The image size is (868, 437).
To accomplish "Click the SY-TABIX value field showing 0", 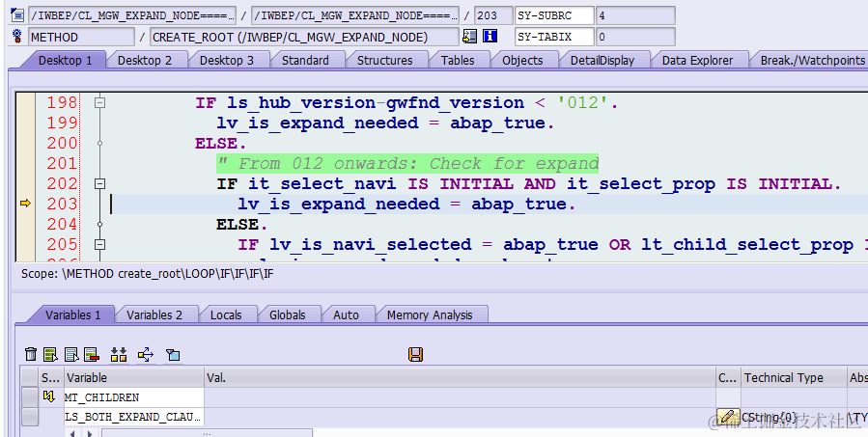I will [635, 37].
